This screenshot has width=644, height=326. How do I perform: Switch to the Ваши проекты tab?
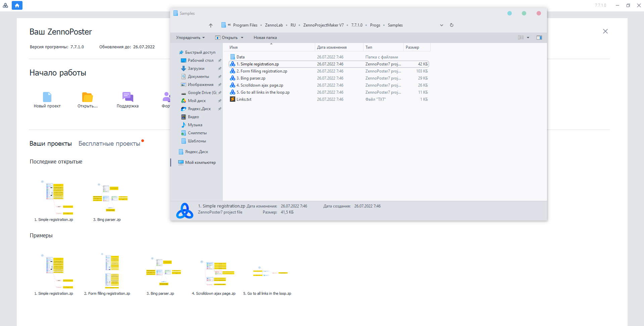point(51,144)
